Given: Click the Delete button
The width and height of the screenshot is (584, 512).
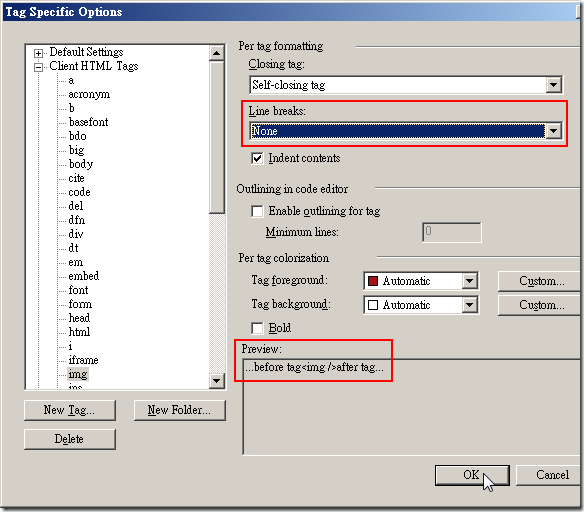Looking at the screenshot, I should [x=70, y=439].
